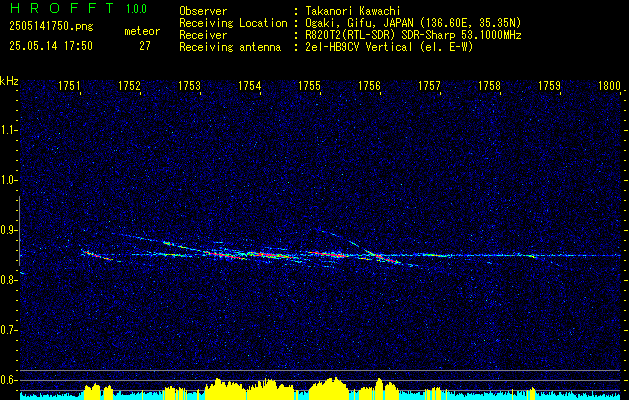Image resolution: width=629 pixels, height=400 pixels.
Task: Click the 1757 time axis label
Action: [x=430, y=86]
